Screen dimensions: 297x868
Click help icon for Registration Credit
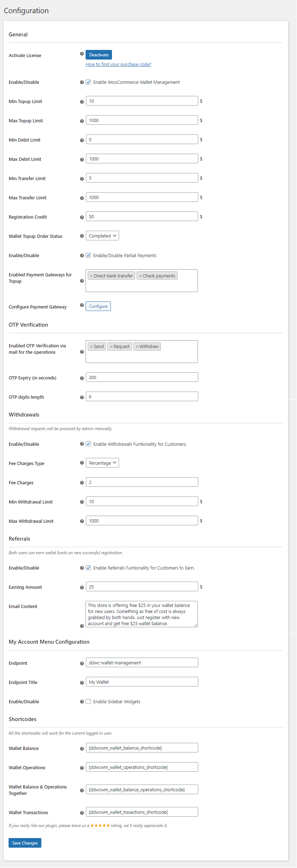click(82, 217)
